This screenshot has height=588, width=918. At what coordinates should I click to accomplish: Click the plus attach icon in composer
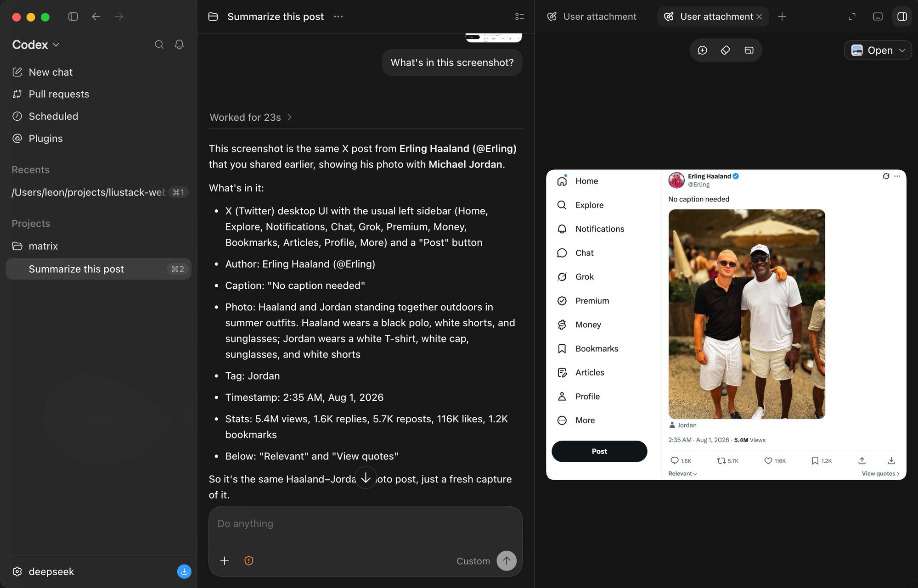[224, 560]
